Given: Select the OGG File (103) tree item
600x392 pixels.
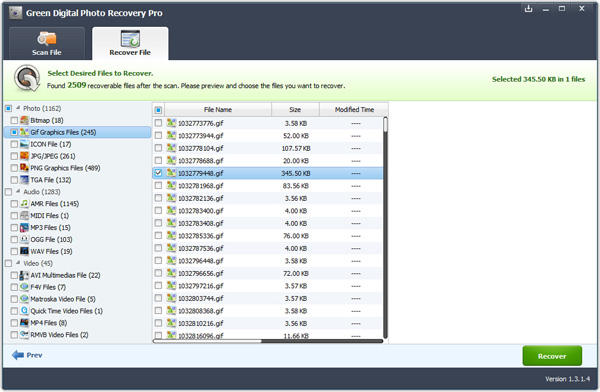Looking at the screenshot, I should [51, 239].
